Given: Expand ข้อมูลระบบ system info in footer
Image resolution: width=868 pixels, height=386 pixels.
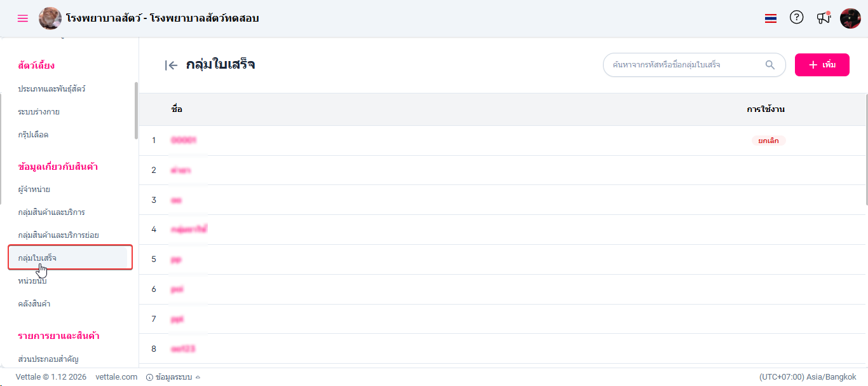Looking at the screenshot, I should point(173,377).
